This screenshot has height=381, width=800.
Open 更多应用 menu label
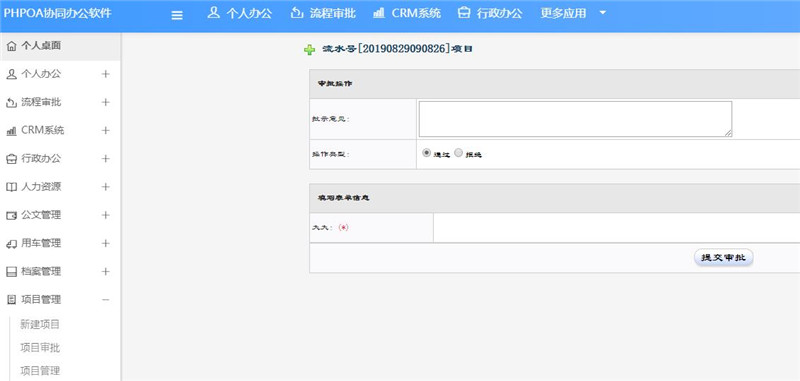[x=563, y=13]
